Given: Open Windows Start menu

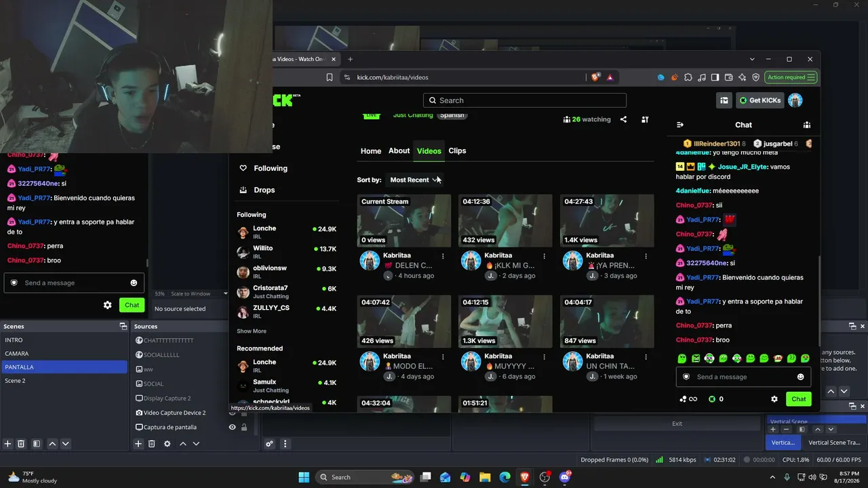Looking at the screenshot, I should click(304, 477).
